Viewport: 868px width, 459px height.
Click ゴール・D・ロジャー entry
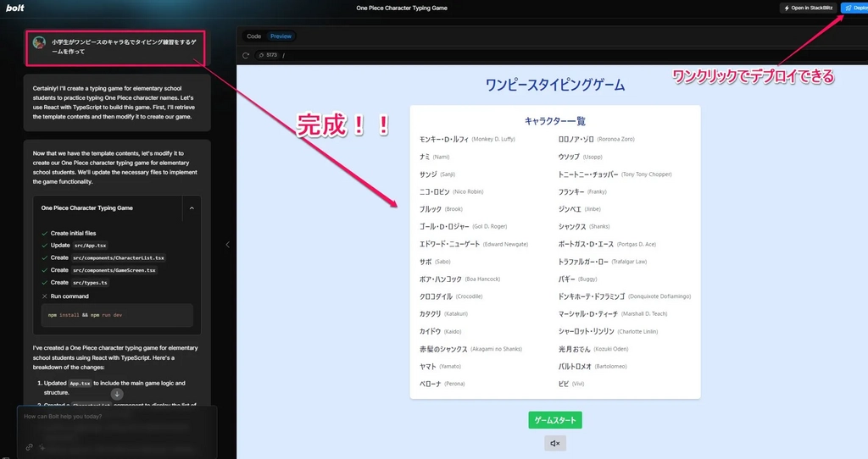[463, 227]
